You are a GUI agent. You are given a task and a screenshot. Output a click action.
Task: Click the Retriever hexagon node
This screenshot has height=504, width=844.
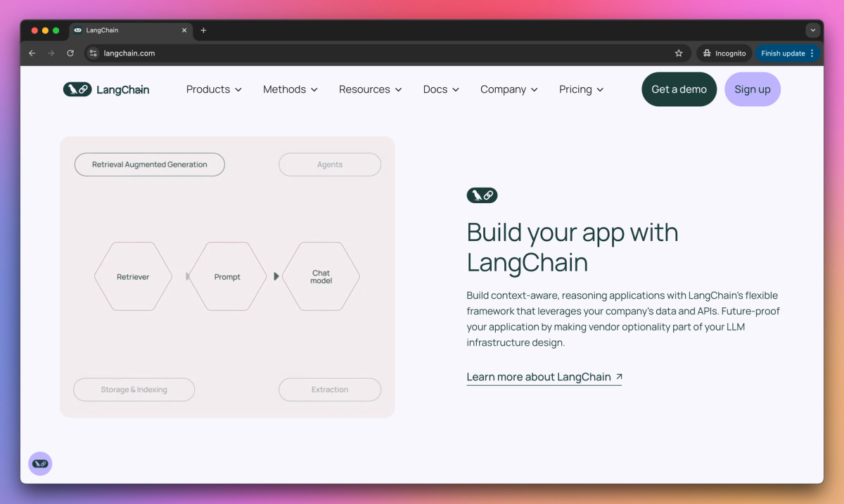point(133,277)
